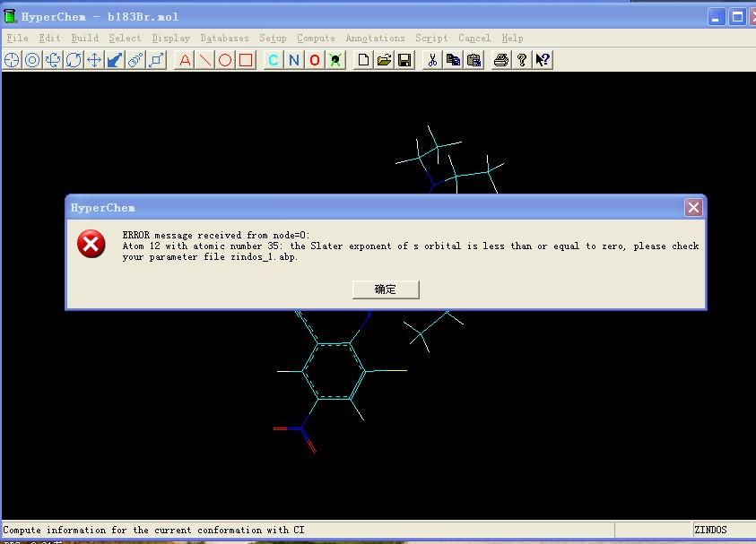
Task: Select the Zoom tool with spheres
Action: 136,60
